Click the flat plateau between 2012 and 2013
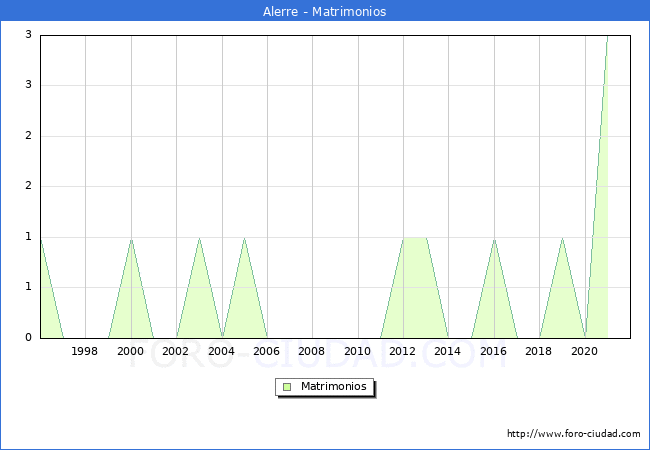The image size is (650, 450). point(415,238)
